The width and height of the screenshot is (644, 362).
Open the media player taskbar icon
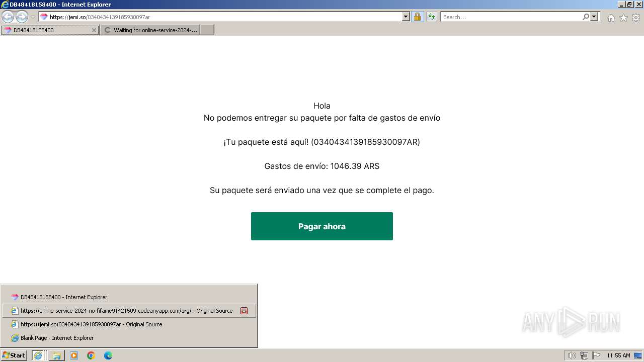point(74,355)
